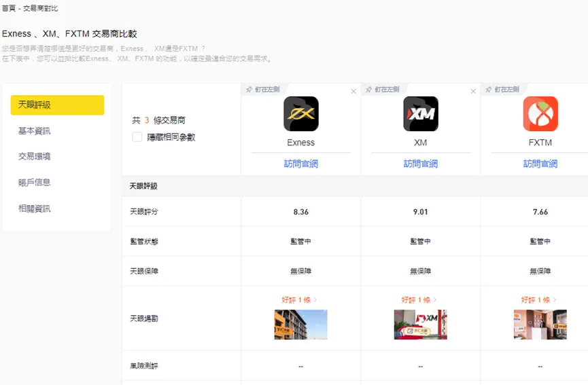Remove XM from the comparison
The height and width of the screenshot is (385, 588).
(473, 92)
